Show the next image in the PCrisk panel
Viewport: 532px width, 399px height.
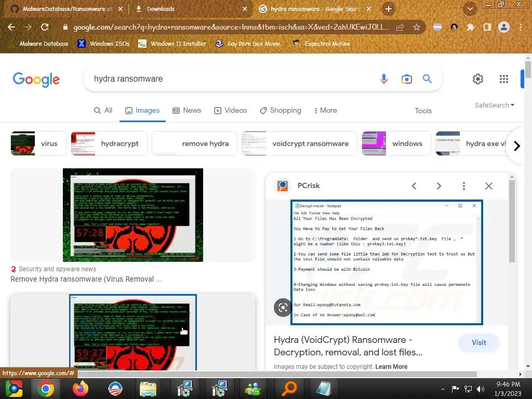pos(438,186)
